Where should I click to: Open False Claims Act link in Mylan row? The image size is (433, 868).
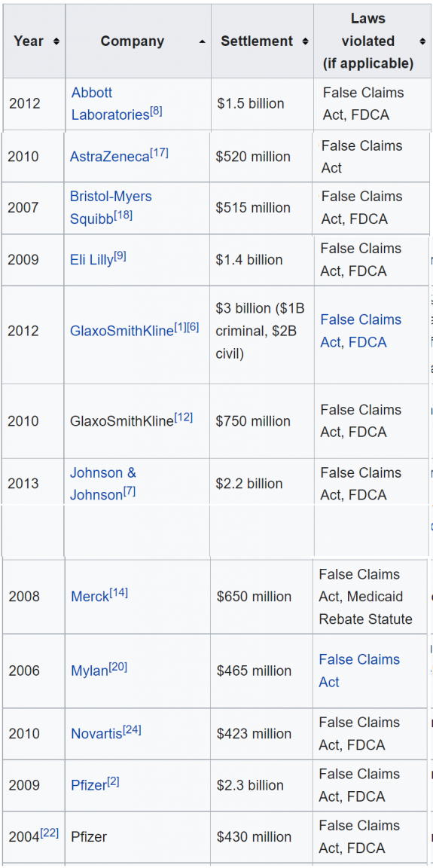pos(359,671)
